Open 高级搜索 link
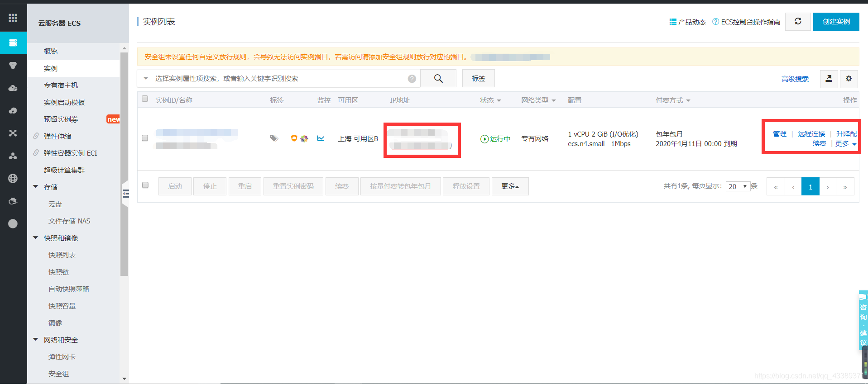The width and height of the screenshot is (868, 384). tap(795, 79)
